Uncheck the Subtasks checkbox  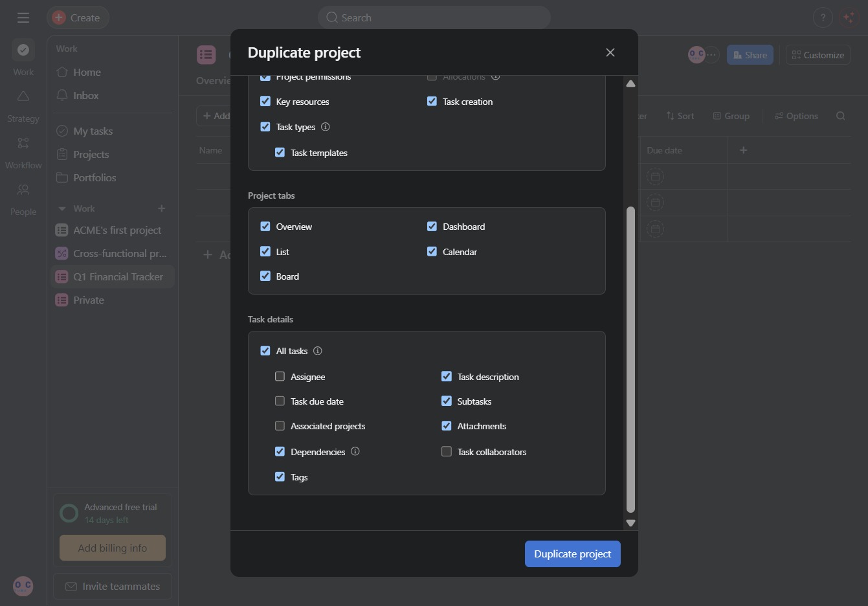click(x=447, y=401)
